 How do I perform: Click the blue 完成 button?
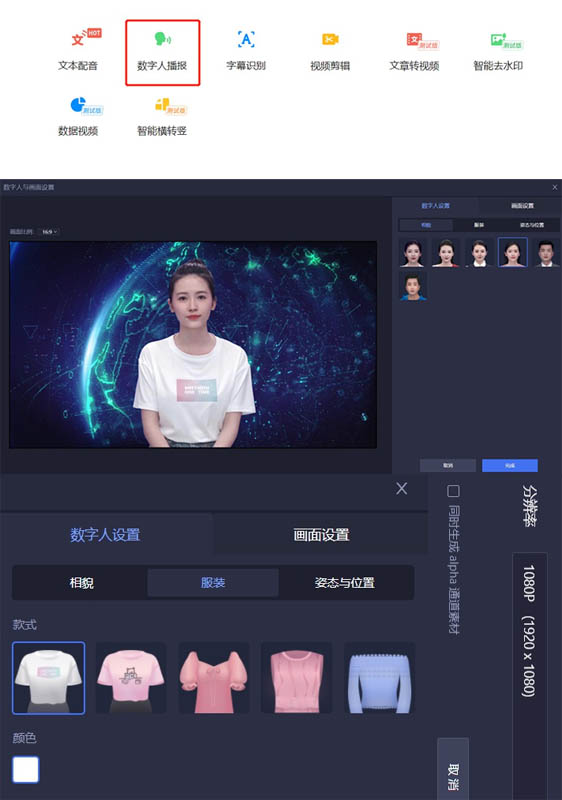click(510, 465)
